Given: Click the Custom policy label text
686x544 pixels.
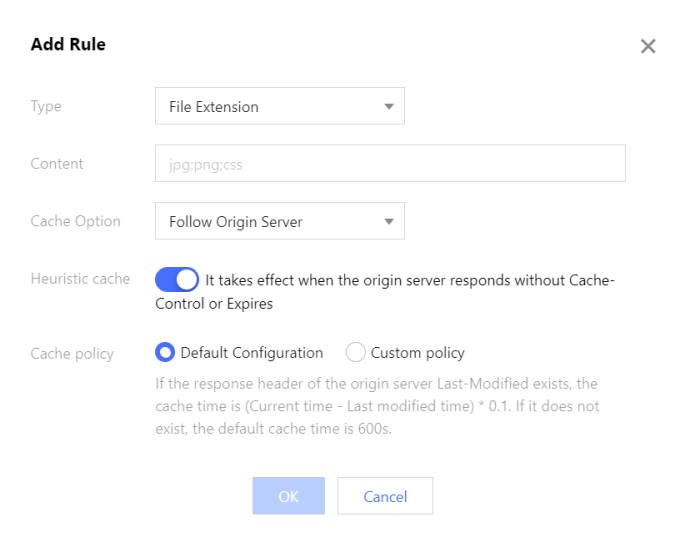Looking at the screenshot, I should click(x=417, y=352).
